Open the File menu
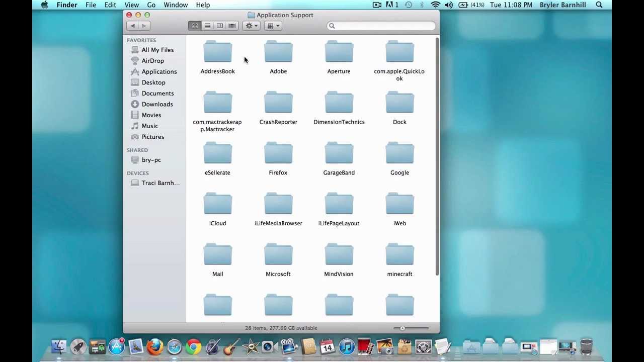This screenshot has width=644, height=362. [x=91, y=5]
